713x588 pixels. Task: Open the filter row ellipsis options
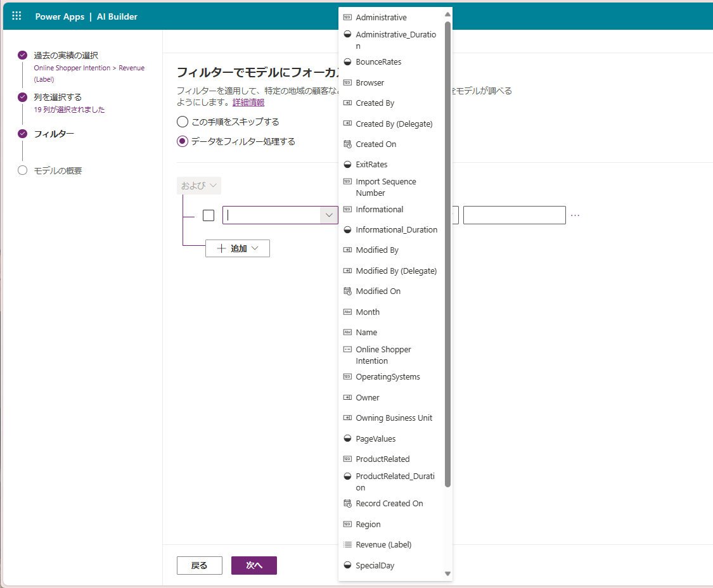click(x=575, y=215)
